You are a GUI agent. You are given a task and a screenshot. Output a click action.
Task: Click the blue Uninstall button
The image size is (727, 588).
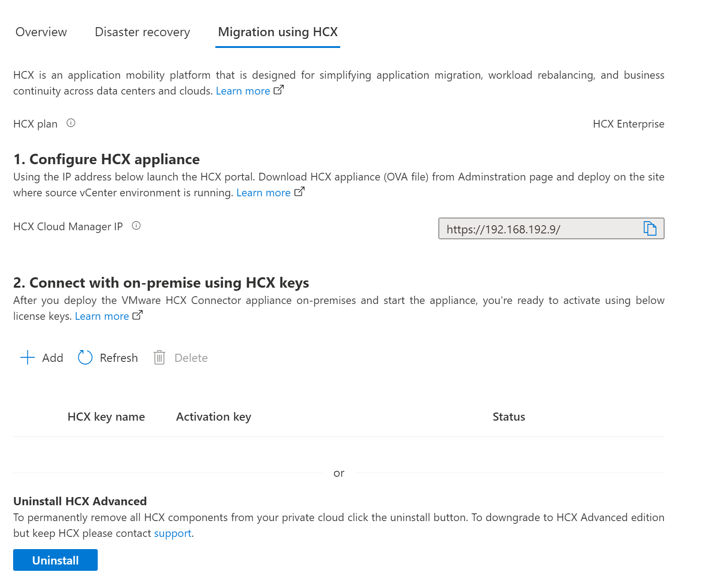click(55, 560)
